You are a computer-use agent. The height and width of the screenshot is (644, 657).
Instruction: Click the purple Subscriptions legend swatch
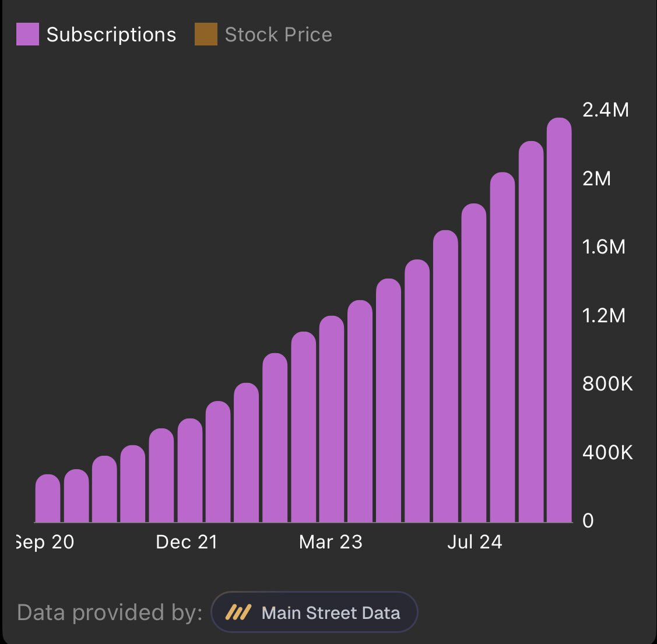pos(27,34)
